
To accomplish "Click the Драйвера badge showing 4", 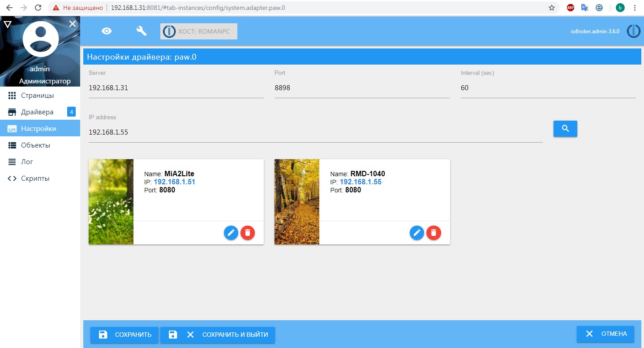I will [71, 112].
